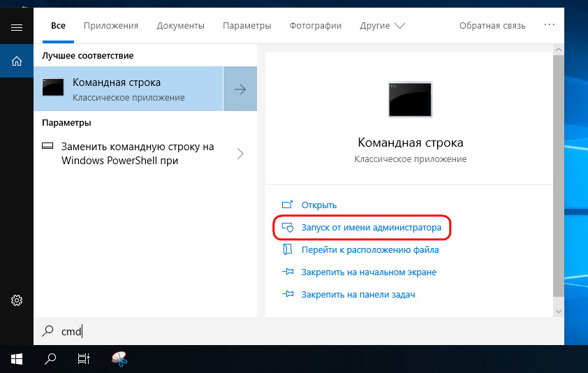
Task: Choose Закрепить на панели задач
Action: click(358, 295)
